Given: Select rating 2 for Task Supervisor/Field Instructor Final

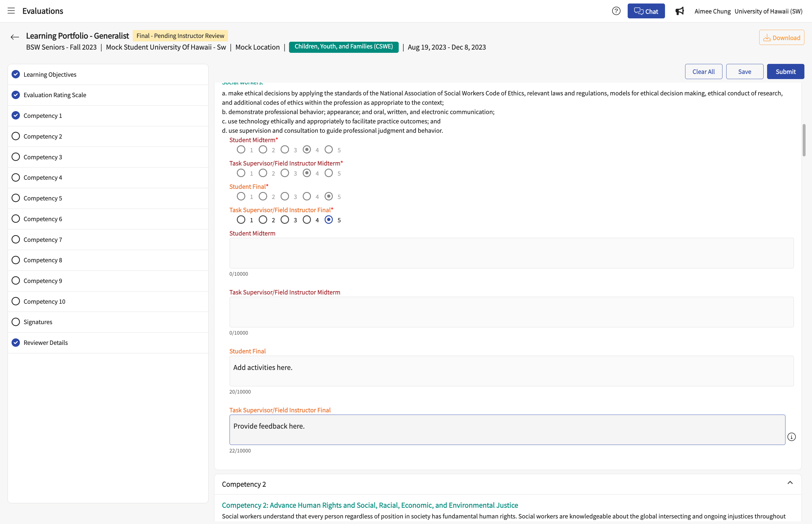Looking at the screenshot, I should click(263, 220).
